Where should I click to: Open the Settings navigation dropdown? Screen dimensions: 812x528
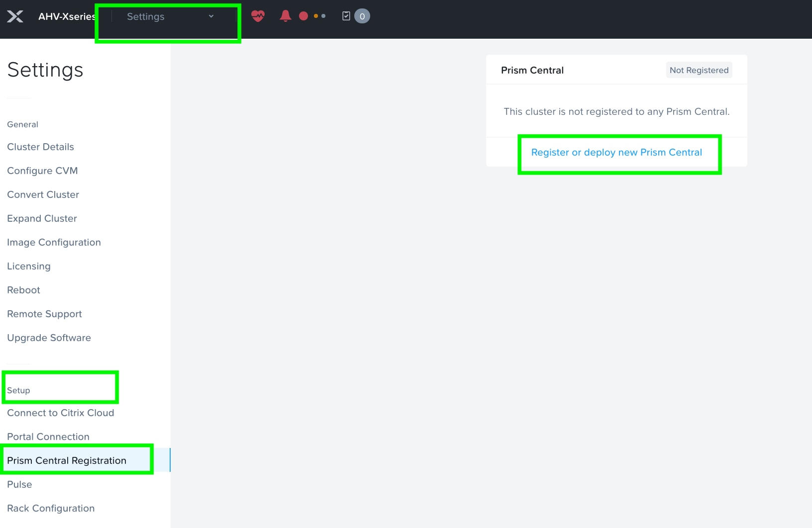[x=145, y=16]
